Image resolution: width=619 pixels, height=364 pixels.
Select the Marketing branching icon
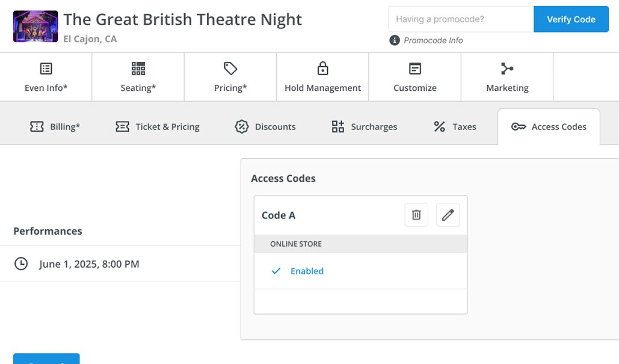coord(507,68)
